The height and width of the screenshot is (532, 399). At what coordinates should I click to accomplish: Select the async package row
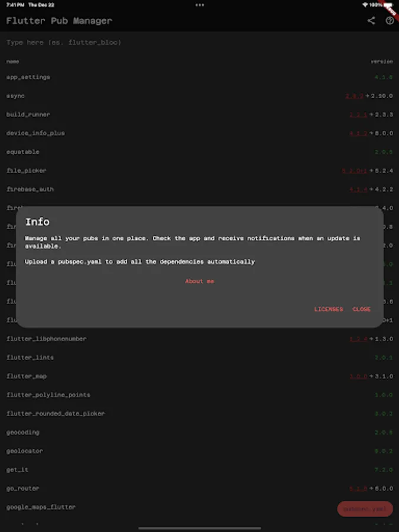click(x=200, y=96)
